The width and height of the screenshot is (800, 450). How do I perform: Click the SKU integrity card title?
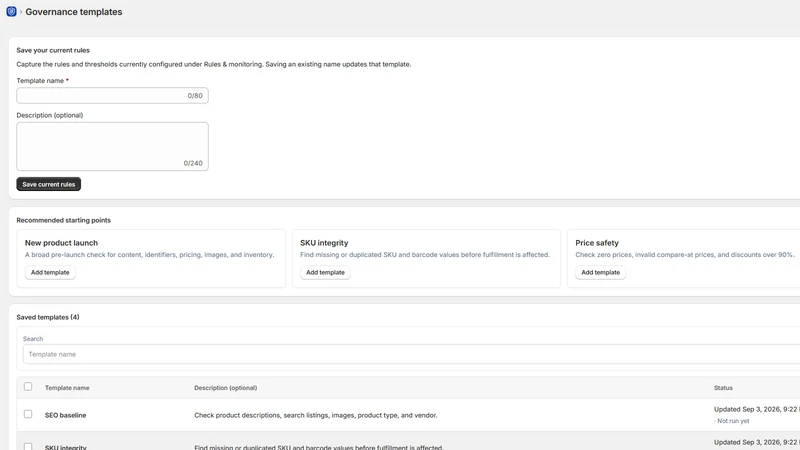coord(324,243)
